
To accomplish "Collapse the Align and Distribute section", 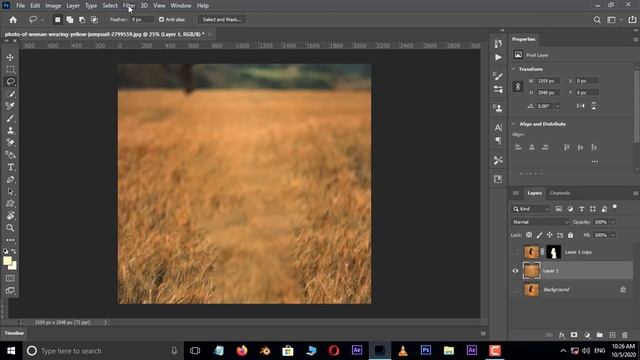I will (x=513, y=124).
